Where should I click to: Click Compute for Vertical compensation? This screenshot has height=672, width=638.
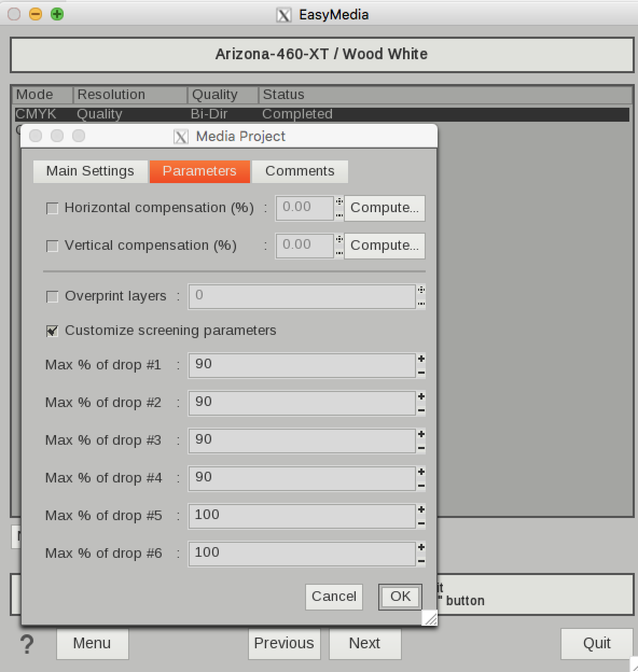point(385,246)
